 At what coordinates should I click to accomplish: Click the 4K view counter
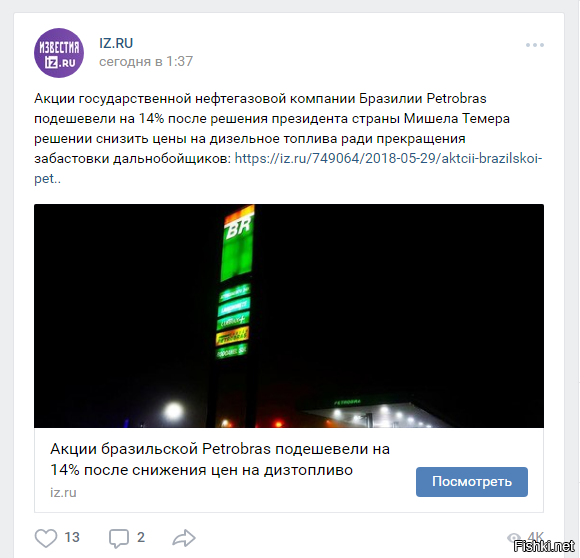535,537
